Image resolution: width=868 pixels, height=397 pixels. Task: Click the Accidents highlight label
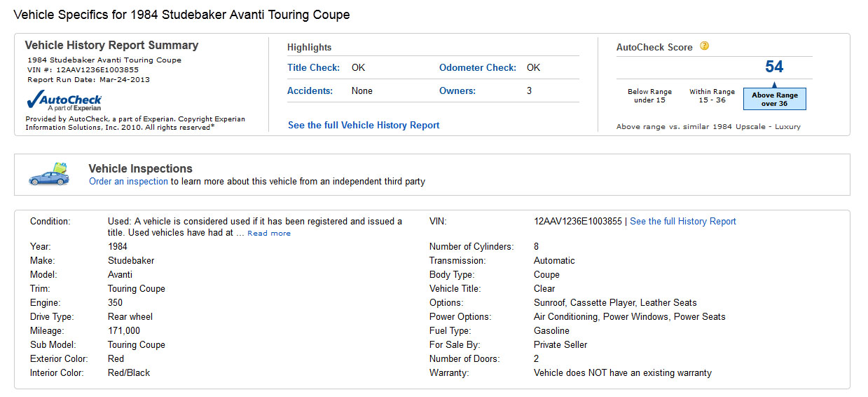click(309, 90)
